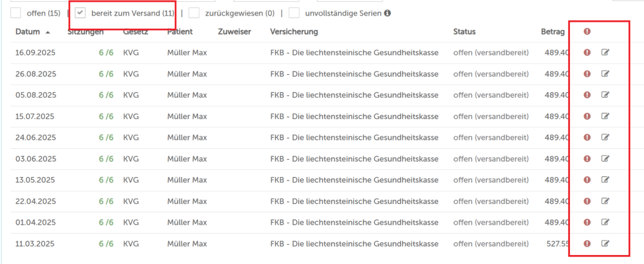This screenshot has height=264, width=644.
Task: Open edit icon for 26.08.2025 invoice
Action: coord(605,73)
